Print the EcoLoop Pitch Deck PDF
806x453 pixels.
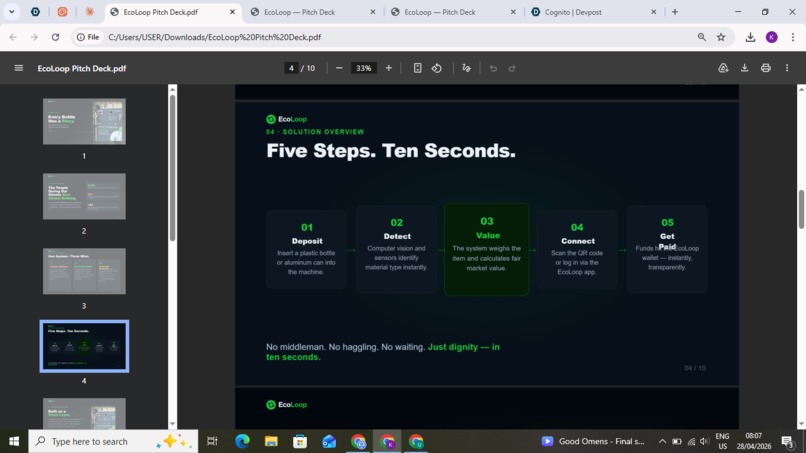tap(765, 68)
